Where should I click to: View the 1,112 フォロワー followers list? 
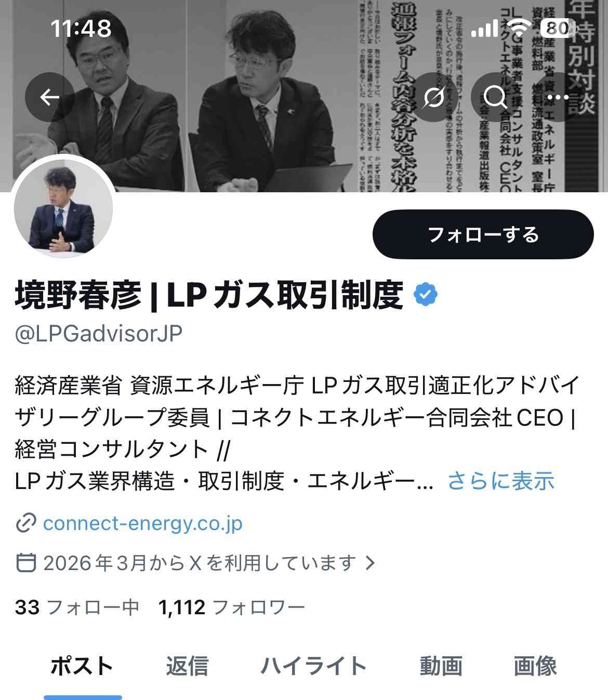pos(232,607)
